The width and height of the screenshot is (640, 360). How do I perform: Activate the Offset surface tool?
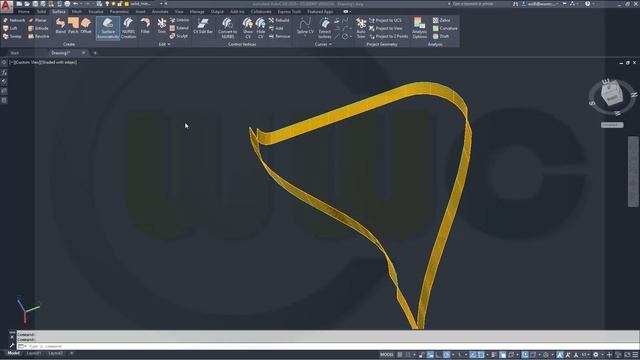[x=86, y=26]
